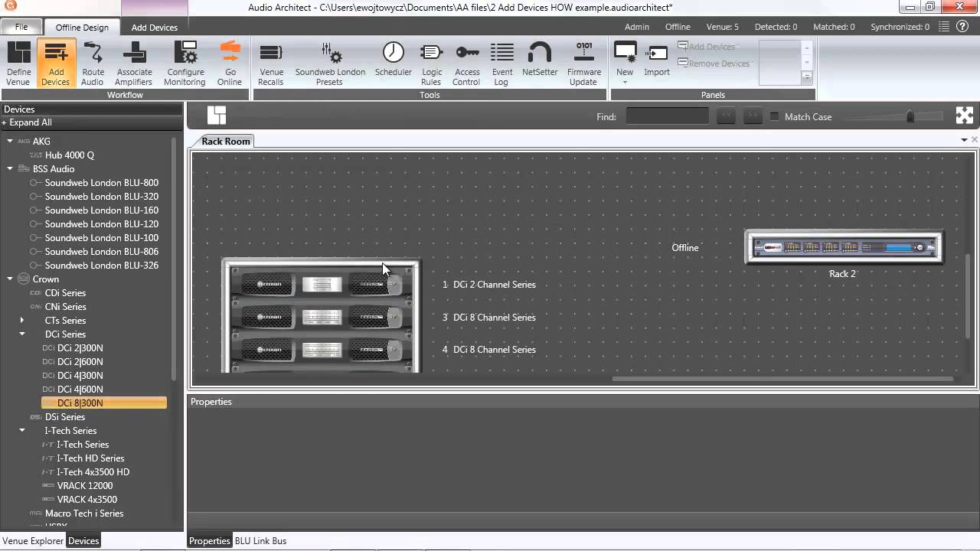Select the Devices bottom tab
Screen dimensions: 980x551
83,541
